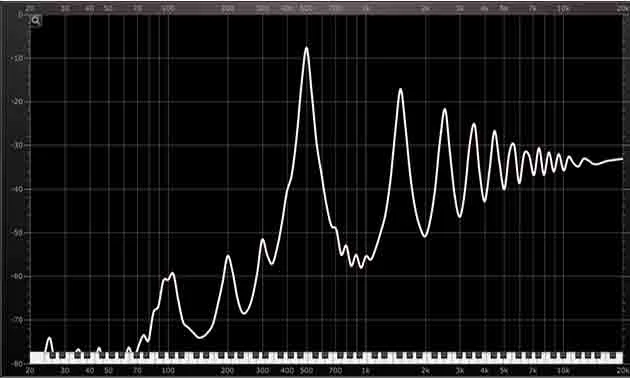The width and height of the screenshot is (630, 378).
Task: Click the second-highest curve peak between 1k and 2k
Action: coord(400,89)
